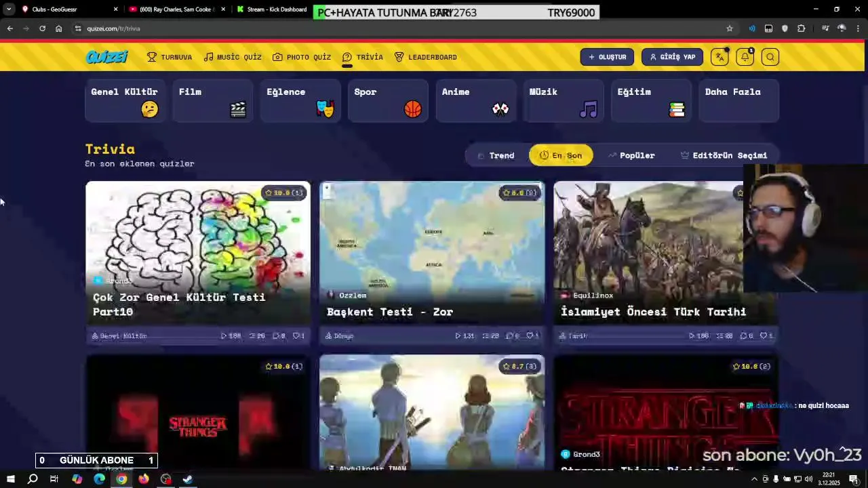Open the Photo Quiz section
The height and width of the screenshot is (488, 868).
tap(302, 57)
